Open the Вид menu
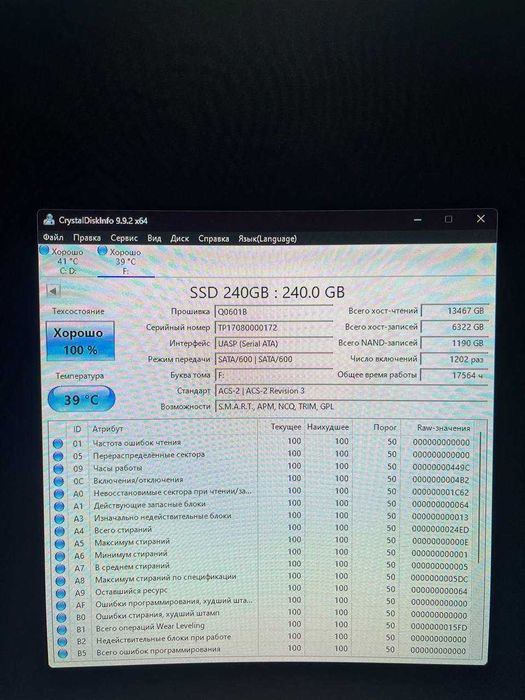This screenshot has width=525, height=700. (x=154, y=238)
